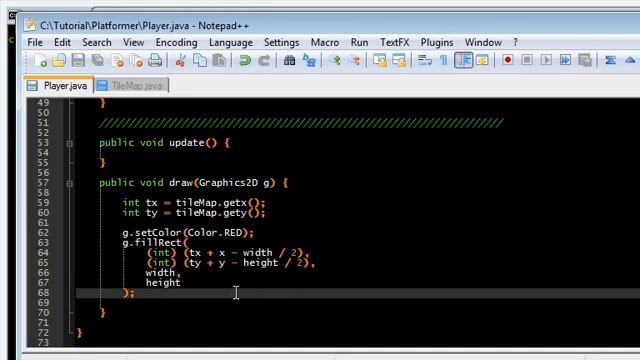This screenshot has width=640, height=360.
Task: Close current document toolbar icon
Action: pyautogui.click(x=118, y=61)
